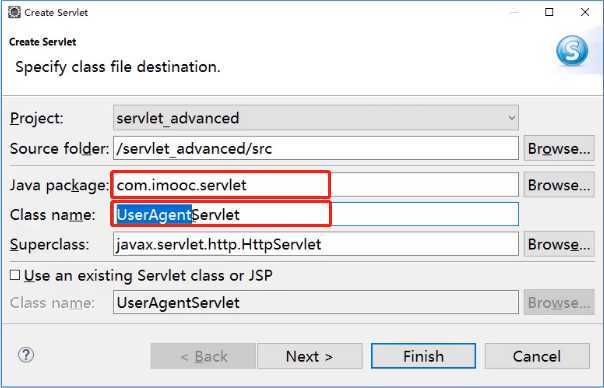Browse for the Java package
604x388 pixels.
click(559, 185)
